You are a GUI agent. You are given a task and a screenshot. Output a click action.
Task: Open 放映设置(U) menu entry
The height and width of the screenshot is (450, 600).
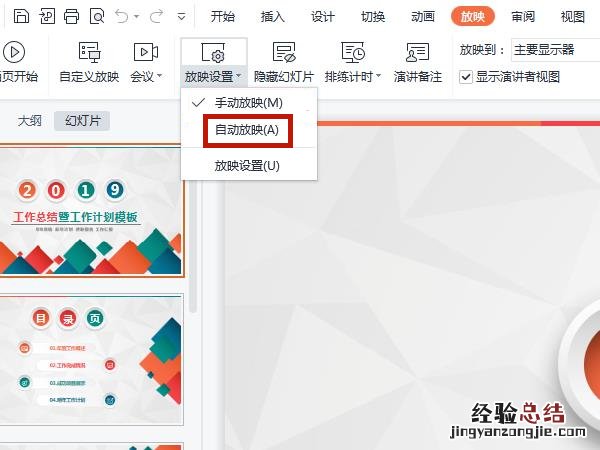pyautogui.click(x=247, y=166)
